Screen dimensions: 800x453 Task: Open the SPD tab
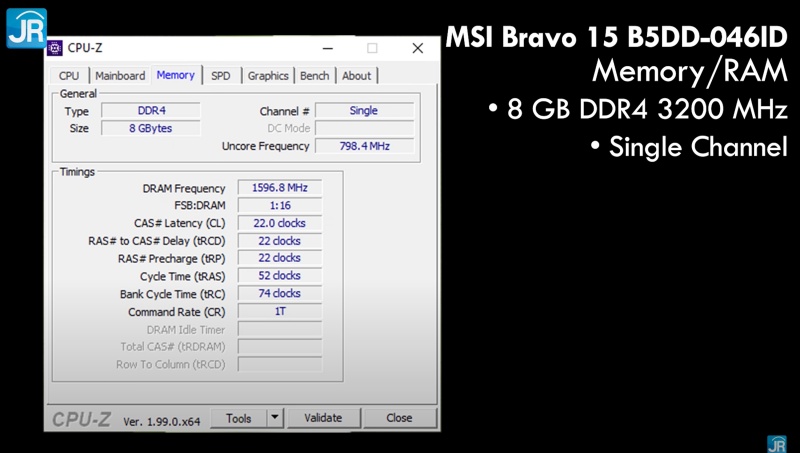pyautogui.click(x=220, y=76)
